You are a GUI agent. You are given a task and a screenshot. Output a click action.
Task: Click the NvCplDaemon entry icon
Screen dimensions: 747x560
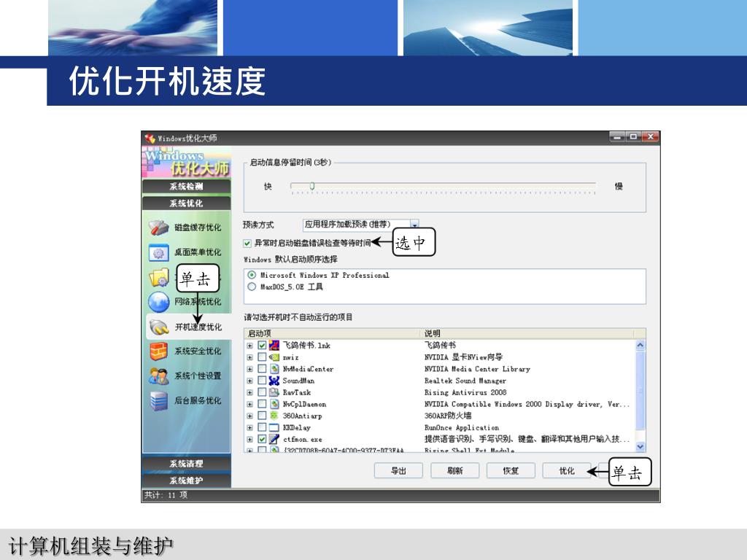tap(274, 404)
